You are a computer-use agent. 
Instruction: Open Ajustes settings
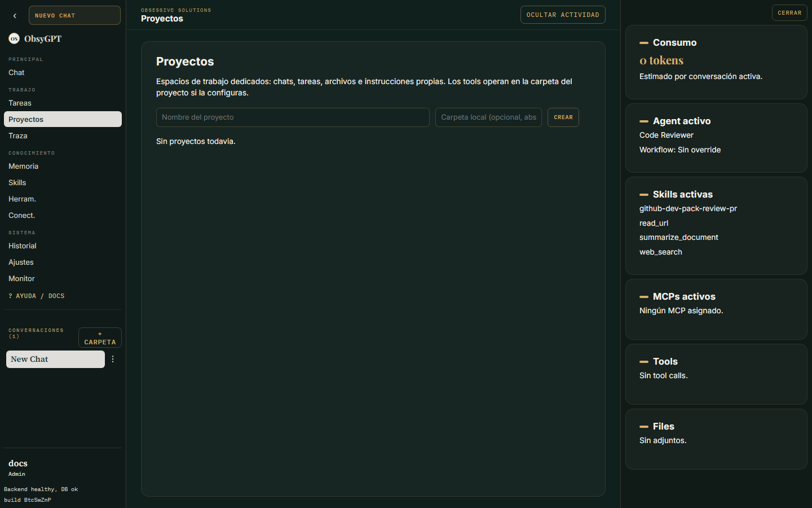[63, 262]
